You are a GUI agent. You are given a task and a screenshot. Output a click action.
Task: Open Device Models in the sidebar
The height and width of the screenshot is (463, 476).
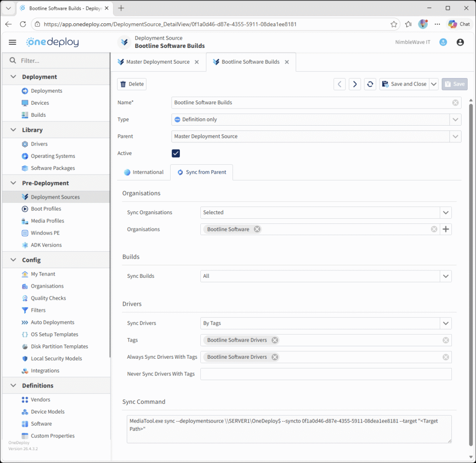click(48, 412)
